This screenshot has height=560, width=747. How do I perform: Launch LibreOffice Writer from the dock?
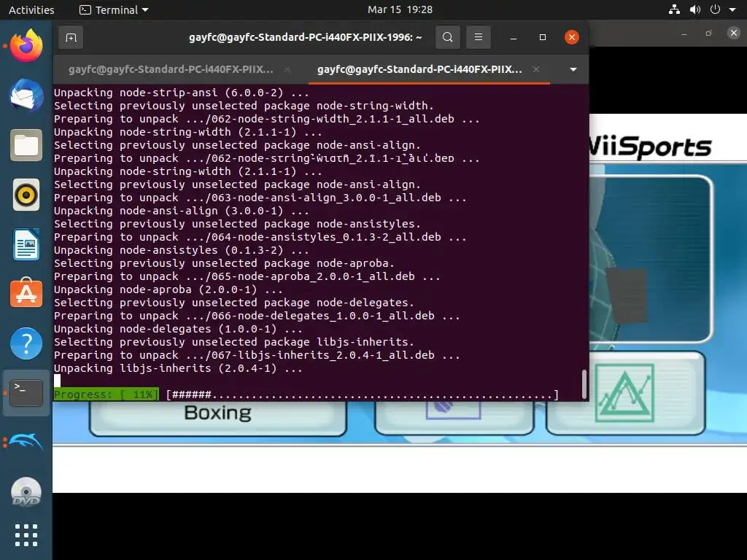pos(26,244)
